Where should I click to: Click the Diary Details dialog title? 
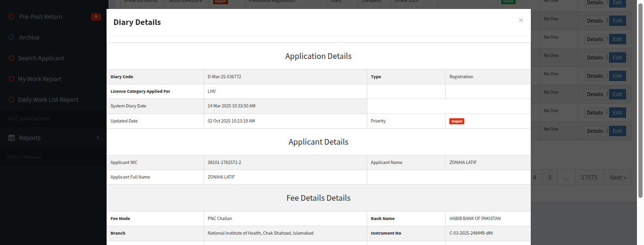click(137, 22)
